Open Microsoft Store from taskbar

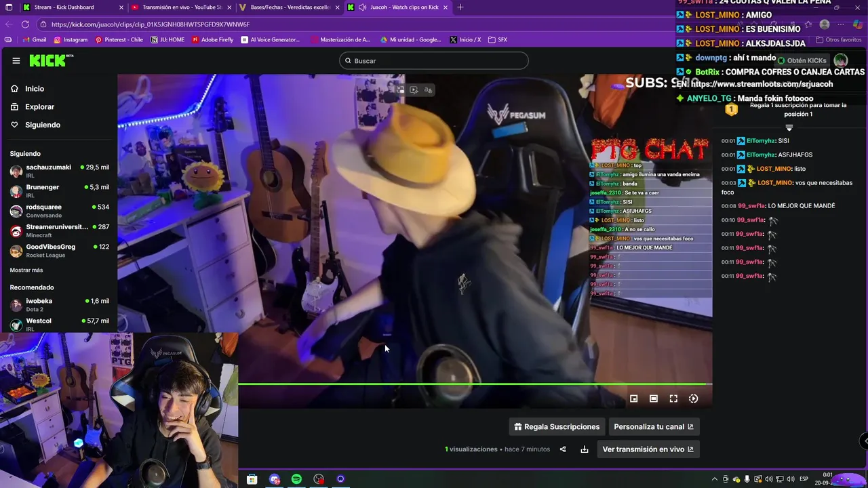point(252,479)
